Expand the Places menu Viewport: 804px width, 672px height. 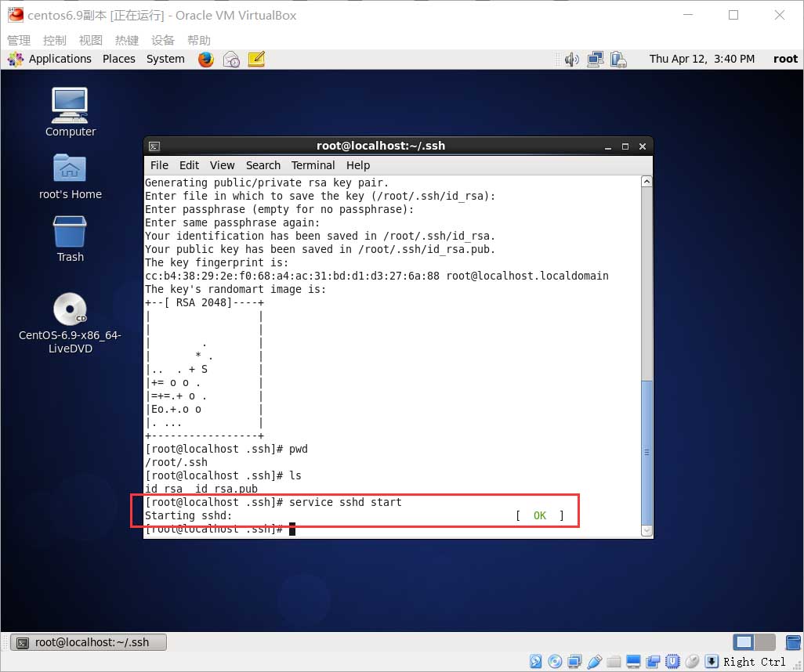coord(119,59)
